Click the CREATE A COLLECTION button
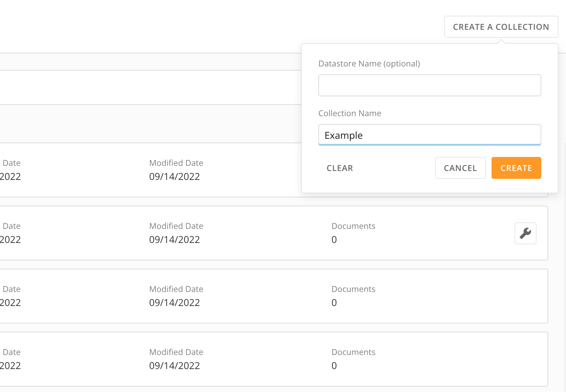Screen dimensions: 566x392 (501, 27)
